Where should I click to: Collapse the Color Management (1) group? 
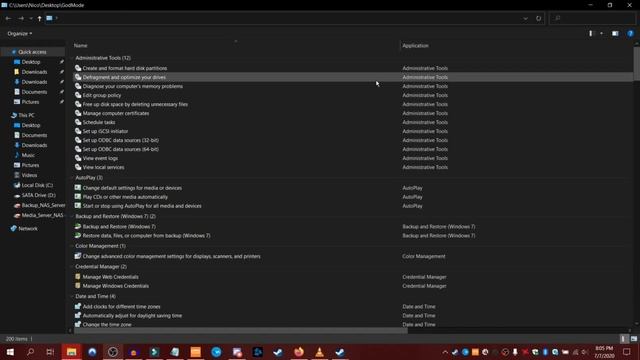[x=72, y=246]
